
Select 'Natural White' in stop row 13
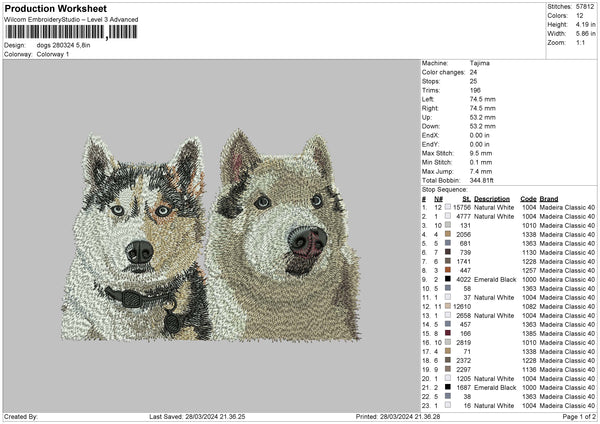pyautogui.click(x=494, y=316)
